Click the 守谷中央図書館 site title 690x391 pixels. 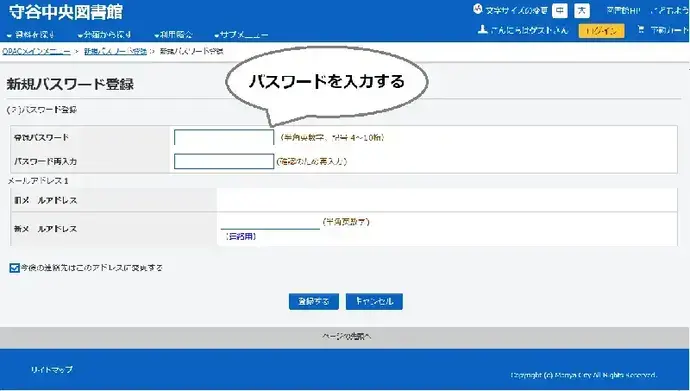pyautogui.click(x=66, y=12)
